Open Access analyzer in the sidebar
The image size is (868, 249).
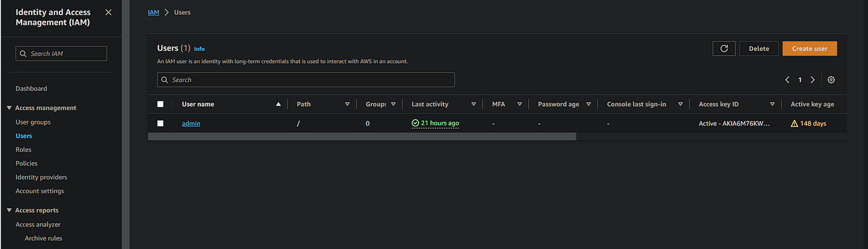click(x=38, y=224)
